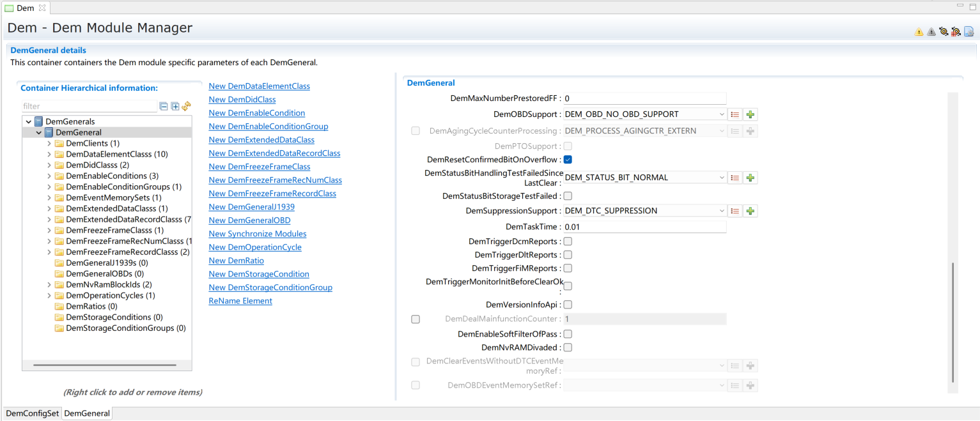
Task: Open the DemOBDSupport dropdown
Action: (x=644, y=114)
